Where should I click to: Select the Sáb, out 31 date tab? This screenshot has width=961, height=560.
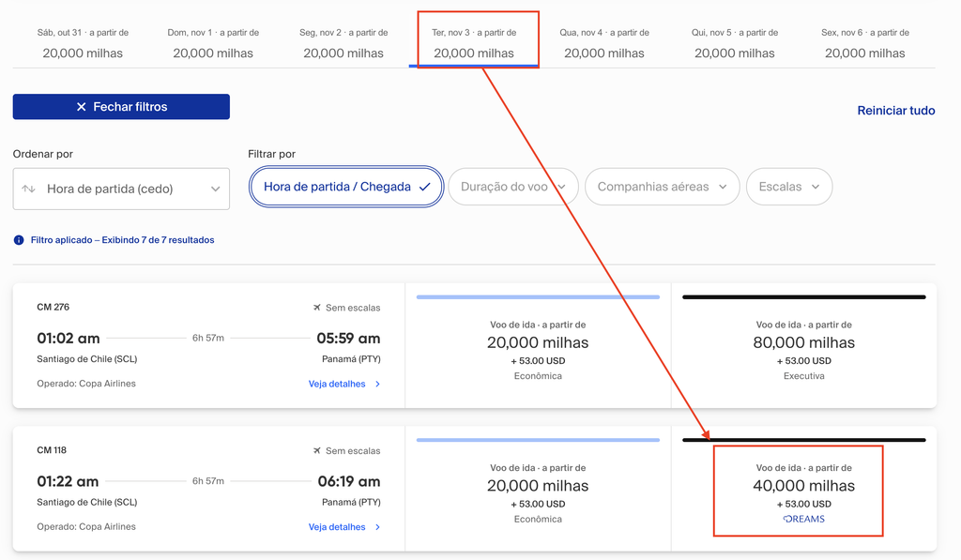click(83, 43)
